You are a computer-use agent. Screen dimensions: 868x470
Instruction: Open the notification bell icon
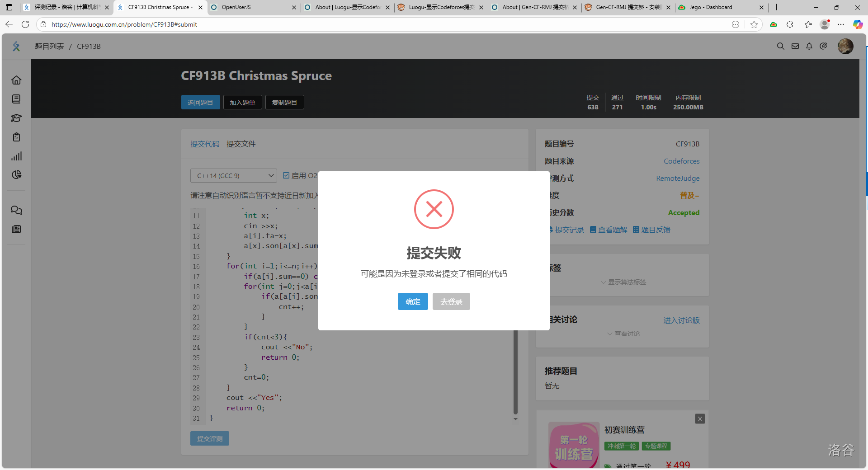(x=809, y=46)
